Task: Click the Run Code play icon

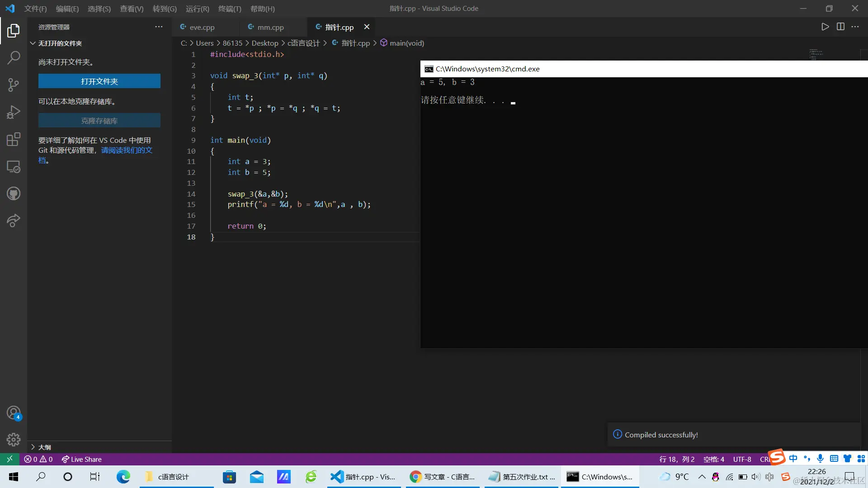Action: pyautogui.click(x=825, y=27)
